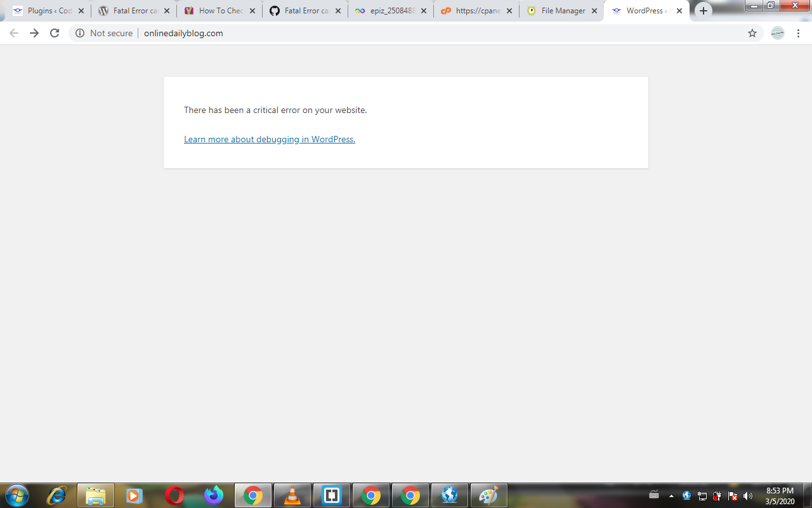The width and height of the screenshot is (812, 508).
Task: Switch to the GitHub Fatal Error tab
Action: coord(304,10)
